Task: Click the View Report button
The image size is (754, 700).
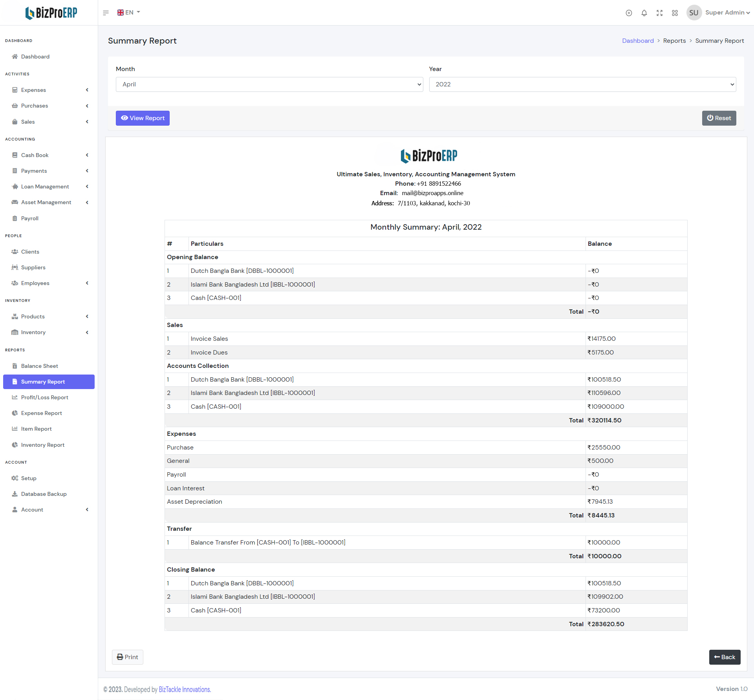Action: (143, 118)
